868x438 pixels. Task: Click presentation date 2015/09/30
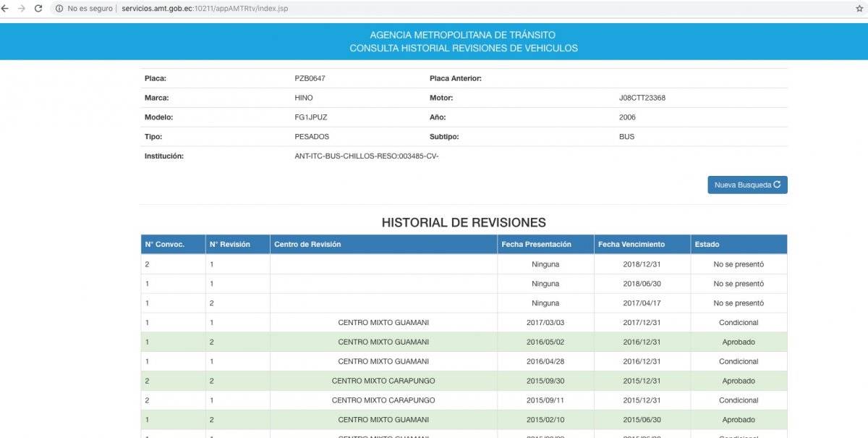[545, 381]
